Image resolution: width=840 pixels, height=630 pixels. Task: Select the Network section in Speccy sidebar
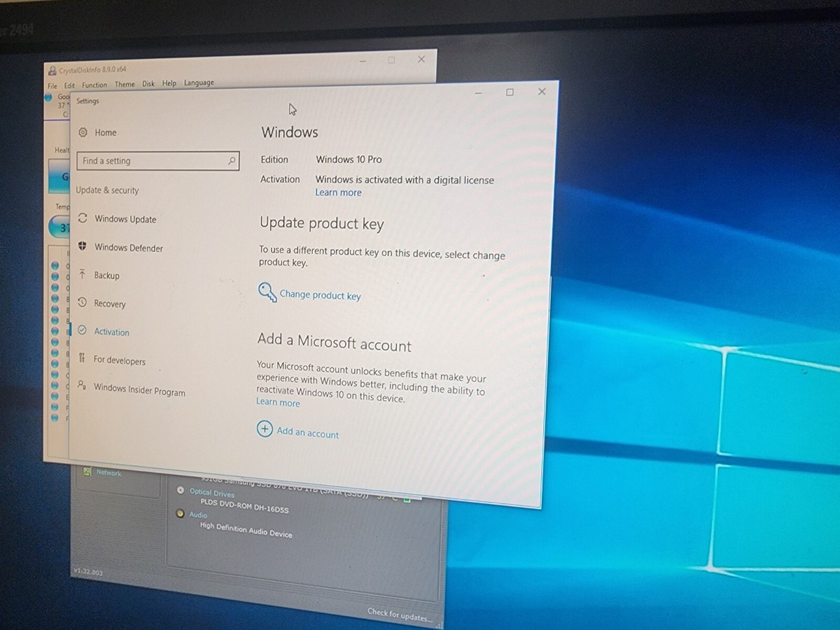[108, 473]
